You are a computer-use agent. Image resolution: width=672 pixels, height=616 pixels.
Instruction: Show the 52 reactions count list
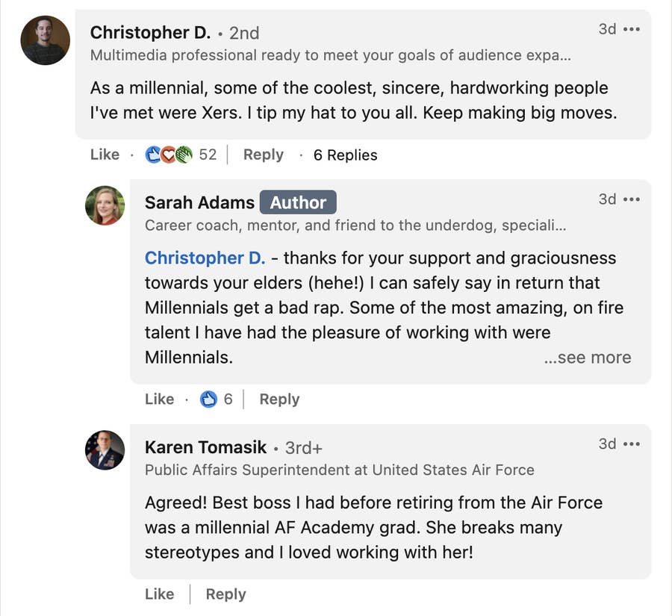point(208,155)
